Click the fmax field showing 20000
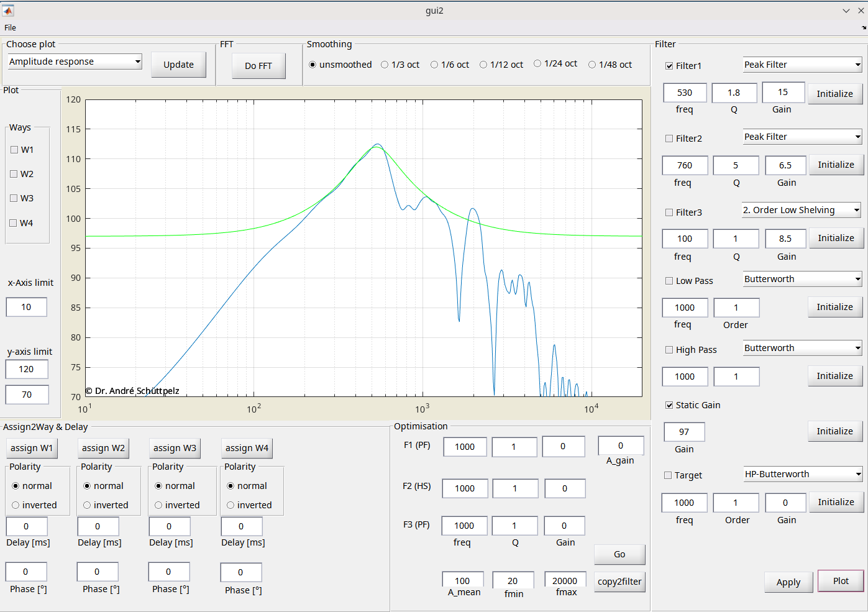Screen dimensions: 868x612 (565, 580)
